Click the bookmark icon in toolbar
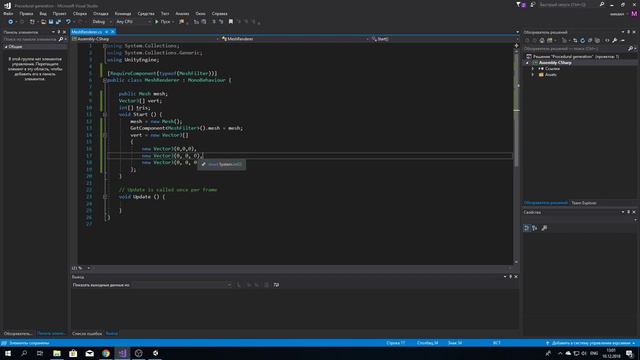Viewport: 640px width, 360px height. (231, 22)
